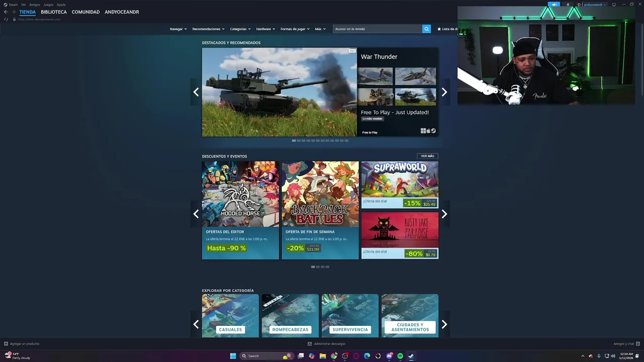This screenshot has width=644, height=362.
Task: Expand the Más dropdown
Action: pos(320,29)
